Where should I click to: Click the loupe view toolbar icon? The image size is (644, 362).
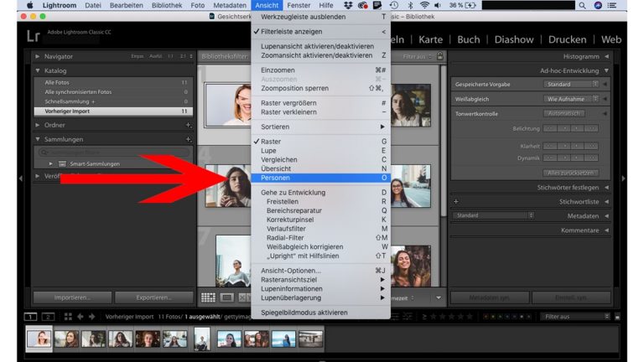pos(226,297)
